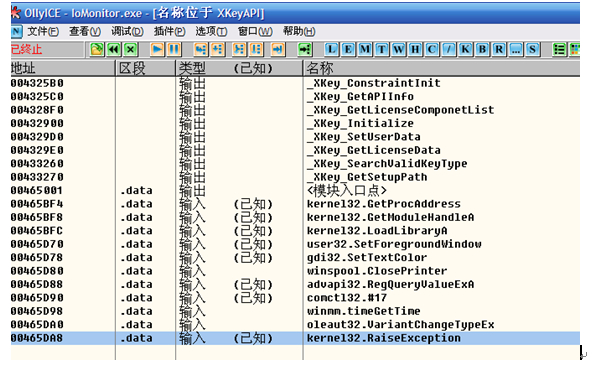Open Call stack with K button
Image resolution: width=600 pixels, height=367 pixels.
pos(465,49)
